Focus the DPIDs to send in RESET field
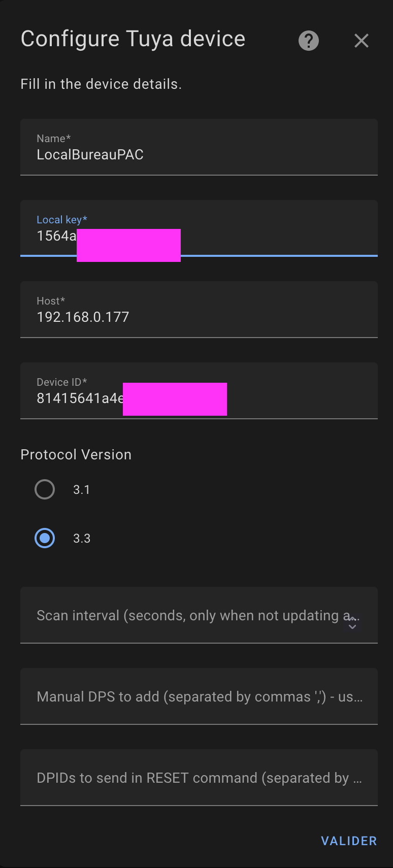Screen dimensions: 393x868 click(199, 778)
